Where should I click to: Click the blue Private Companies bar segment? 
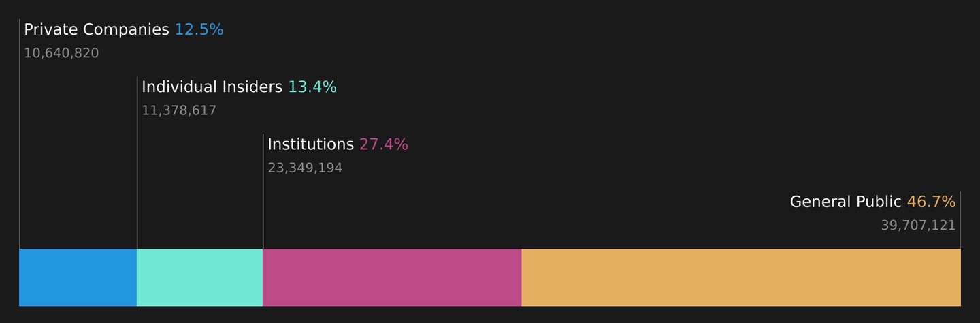click(x=78, y=277)
